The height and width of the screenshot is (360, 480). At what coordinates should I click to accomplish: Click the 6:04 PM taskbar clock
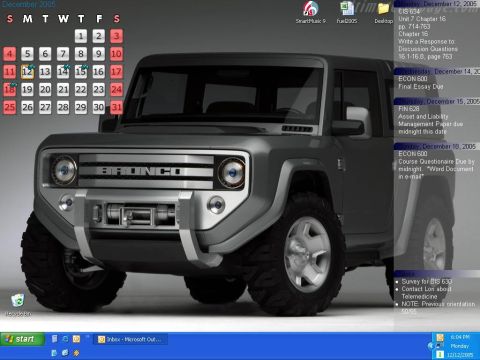click(460, 337)
